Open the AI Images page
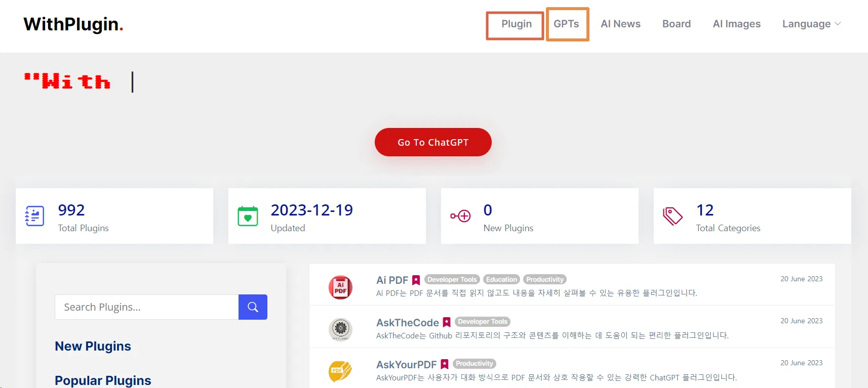Viewport: 868px width, 388px height. [737, 24]
